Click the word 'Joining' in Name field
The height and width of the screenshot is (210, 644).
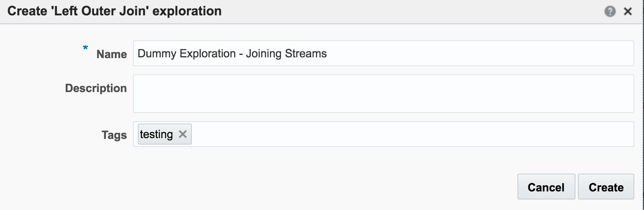(264, 54)
